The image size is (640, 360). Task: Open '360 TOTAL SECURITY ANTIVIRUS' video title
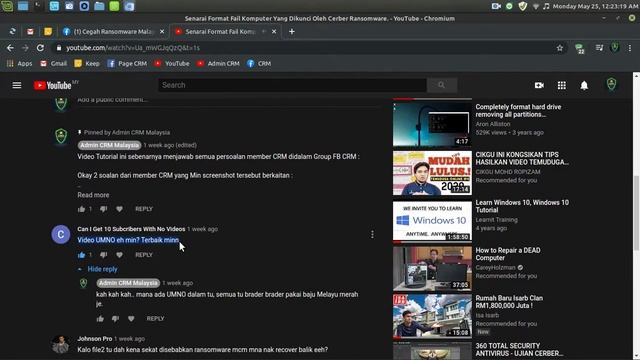pos(519,349)
